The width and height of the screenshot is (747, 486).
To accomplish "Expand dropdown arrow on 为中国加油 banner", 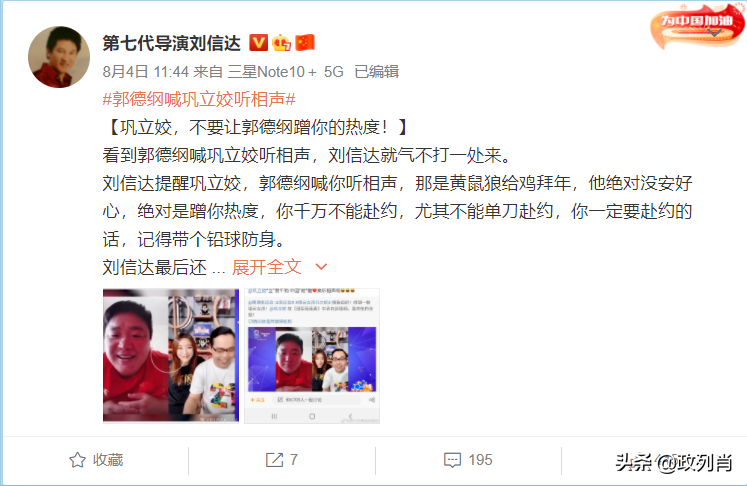I will pyautogui.click(x=714, y=32).
